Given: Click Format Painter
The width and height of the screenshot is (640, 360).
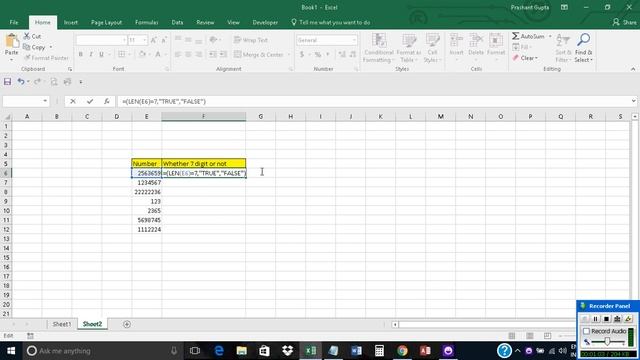Looking at the screenshot, I should click(46, 58).
